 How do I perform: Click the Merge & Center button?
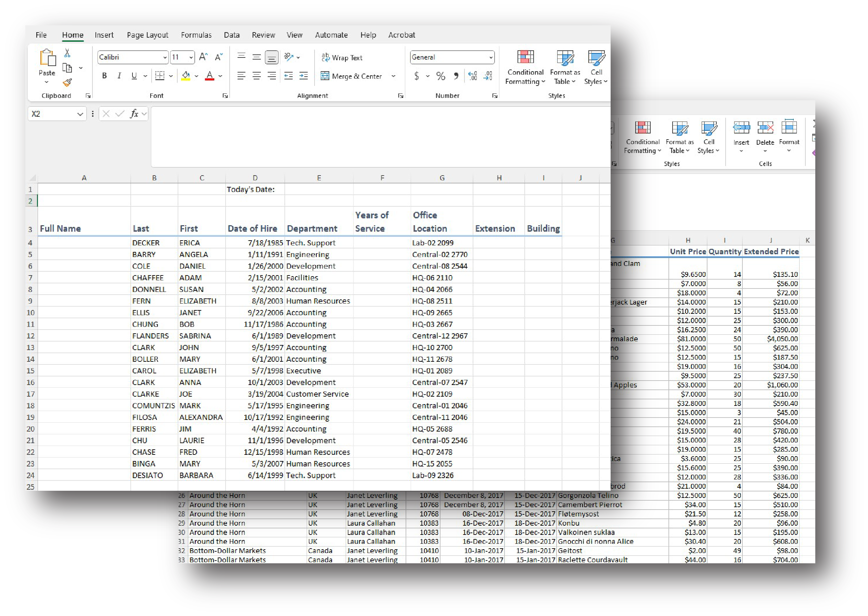[351, 76]
